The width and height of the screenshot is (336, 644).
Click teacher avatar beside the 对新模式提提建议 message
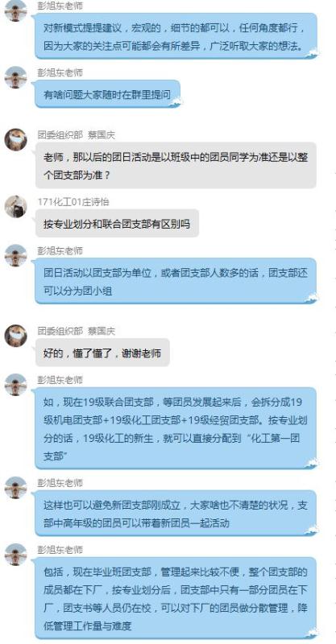[15, 10]
